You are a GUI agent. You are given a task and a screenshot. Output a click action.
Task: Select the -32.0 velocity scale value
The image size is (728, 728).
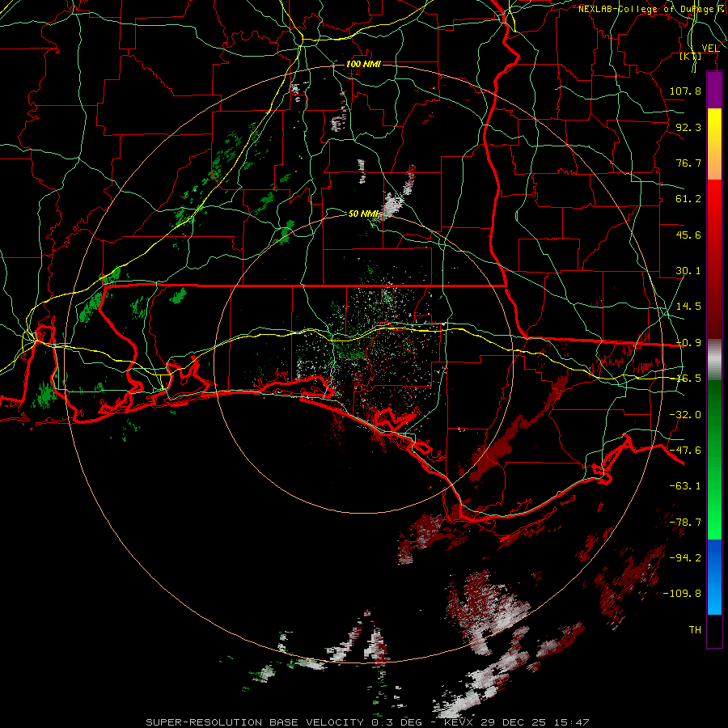[x=685, y=414]
